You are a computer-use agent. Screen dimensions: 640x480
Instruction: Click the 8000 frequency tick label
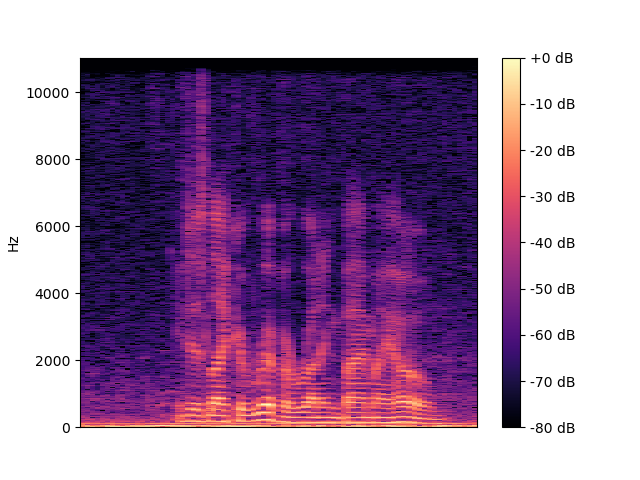click(52, 160)
